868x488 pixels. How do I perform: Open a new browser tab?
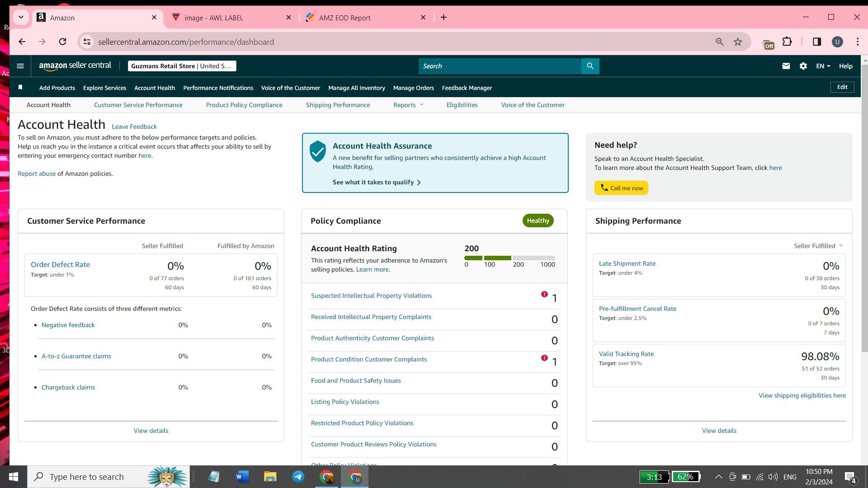pyautogui.click(x=444, y=17)
